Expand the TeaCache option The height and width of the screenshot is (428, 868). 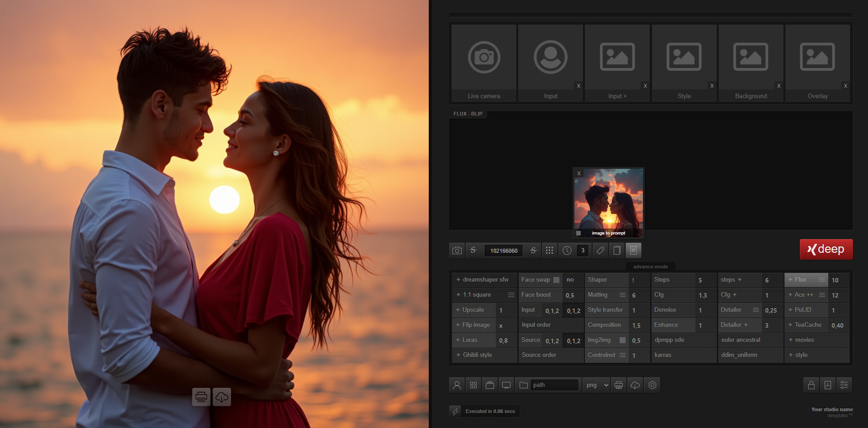pos(806,325)
